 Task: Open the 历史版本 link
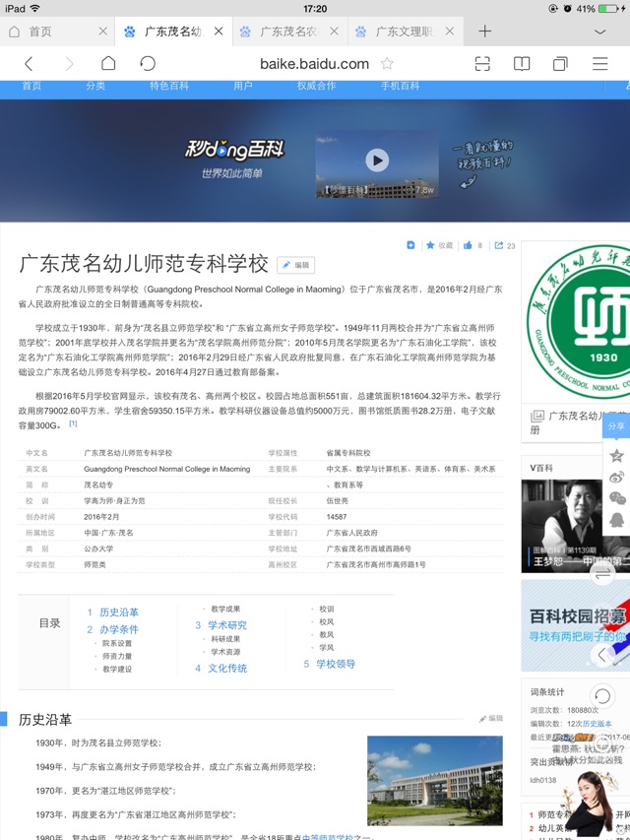coord(597,723)
